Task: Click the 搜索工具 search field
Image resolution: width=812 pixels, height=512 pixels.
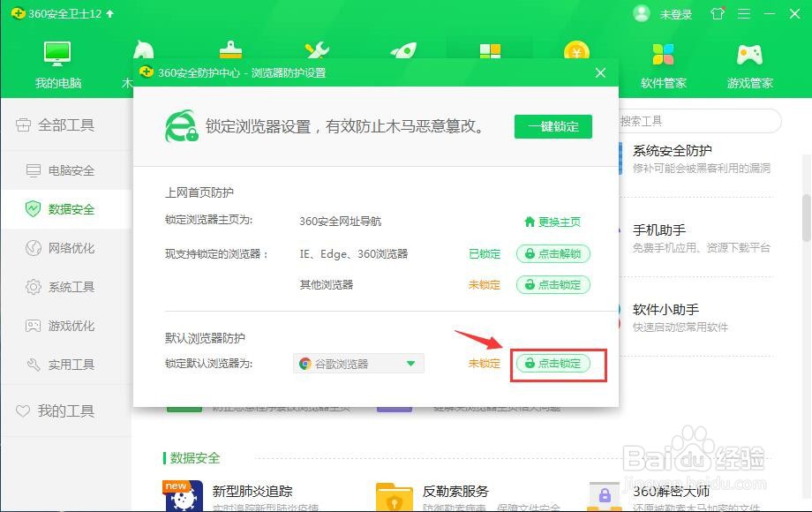Action: click(700, 121)
